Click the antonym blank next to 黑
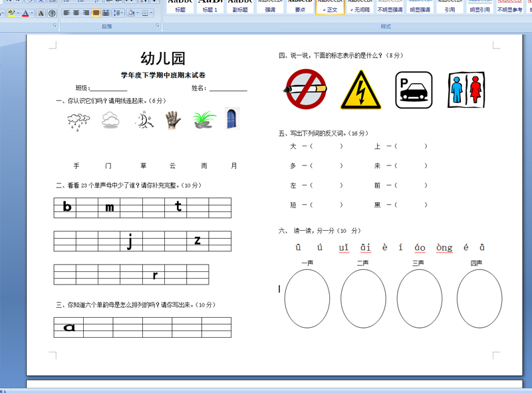This screenshot has width=532, height=393. 410,205
